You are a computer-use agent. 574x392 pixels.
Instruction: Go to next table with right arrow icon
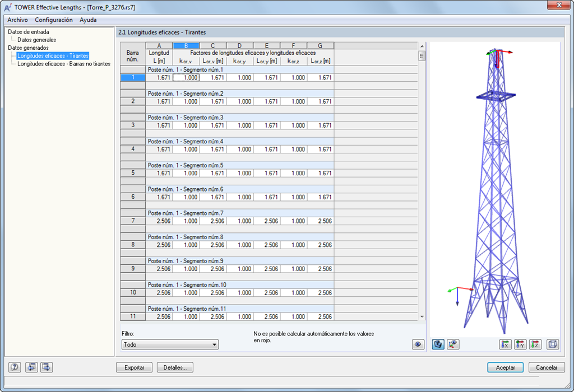pos(47,367)
